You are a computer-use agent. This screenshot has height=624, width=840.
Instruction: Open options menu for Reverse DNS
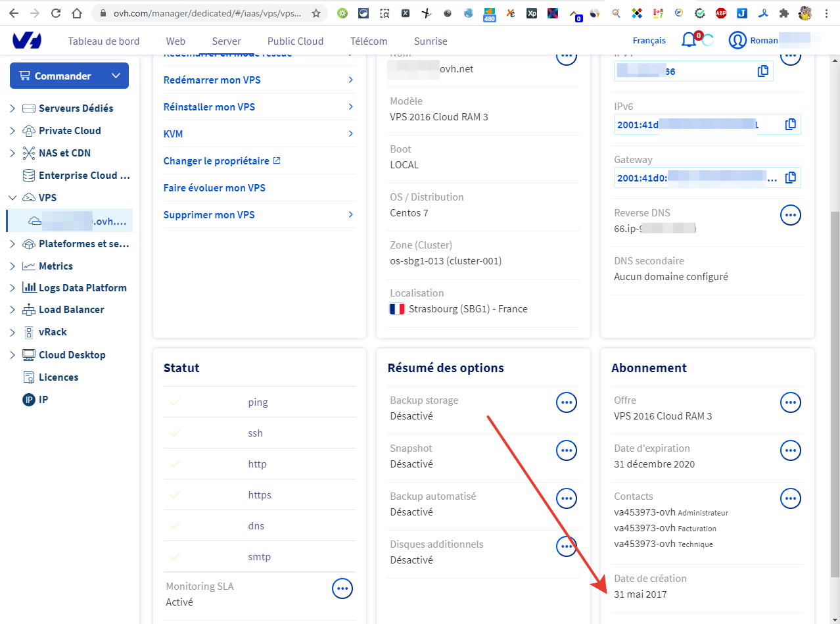click(790, 215)
